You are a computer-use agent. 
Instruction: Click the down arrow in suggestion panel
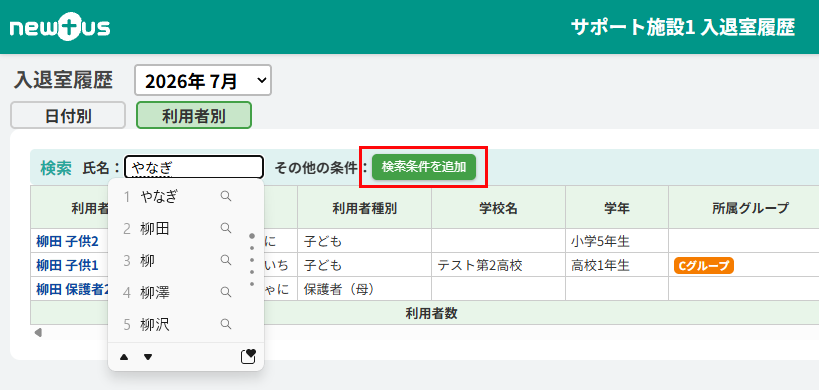click(148, 357)
